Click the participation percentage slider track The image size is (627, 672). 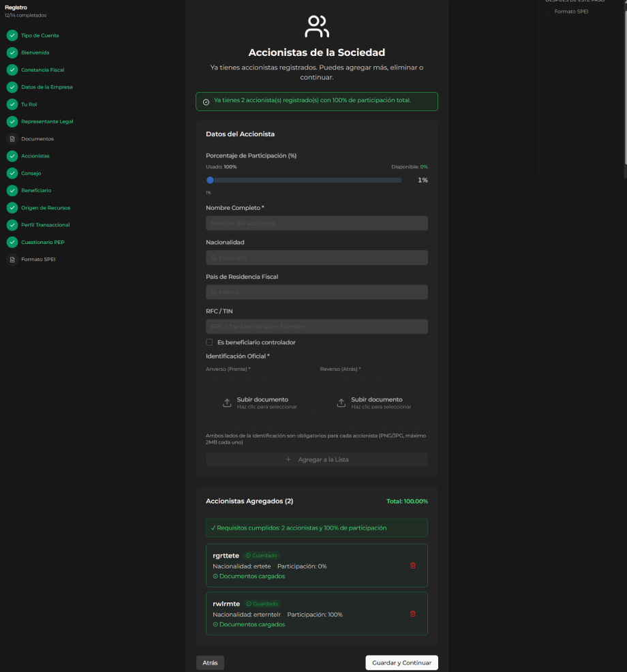pyautogui.click(x=304, y=181)
